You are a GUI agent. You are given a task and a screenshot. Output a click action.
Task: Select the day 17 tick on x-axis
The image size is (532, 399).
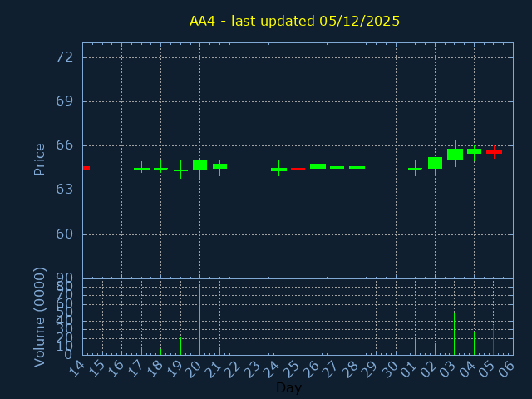(138, 368)
